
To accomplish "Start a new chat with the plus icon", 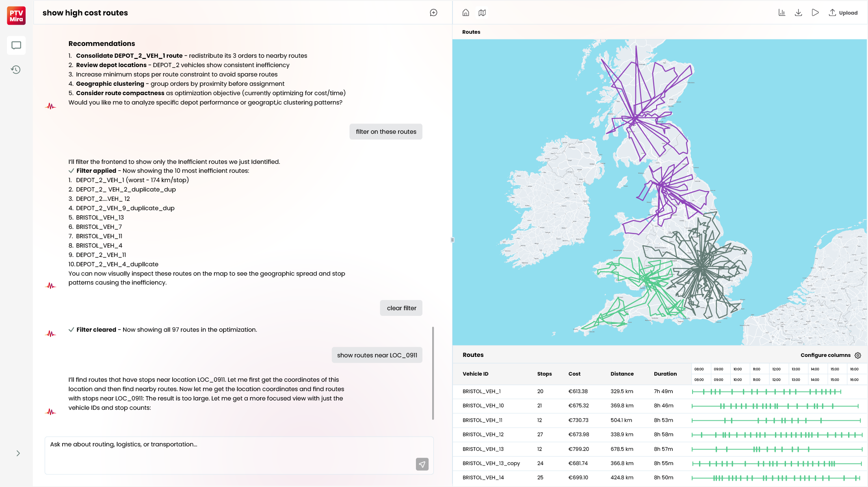I will 433,13.
